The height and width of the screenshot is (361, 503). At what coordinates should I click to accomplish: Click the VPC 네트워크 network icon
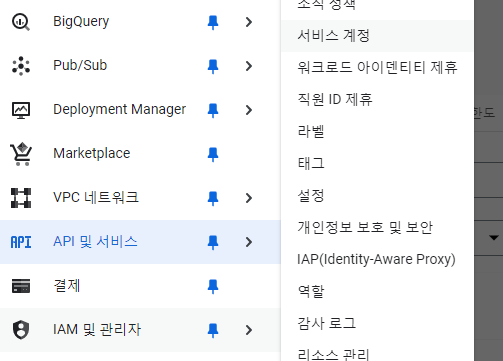(x=21, y=198)
